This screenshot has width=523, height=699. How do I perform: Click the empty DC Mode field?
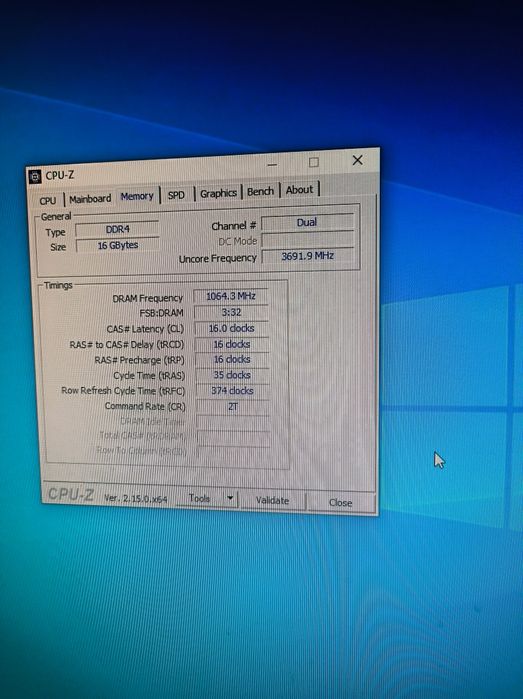point(308,239)
